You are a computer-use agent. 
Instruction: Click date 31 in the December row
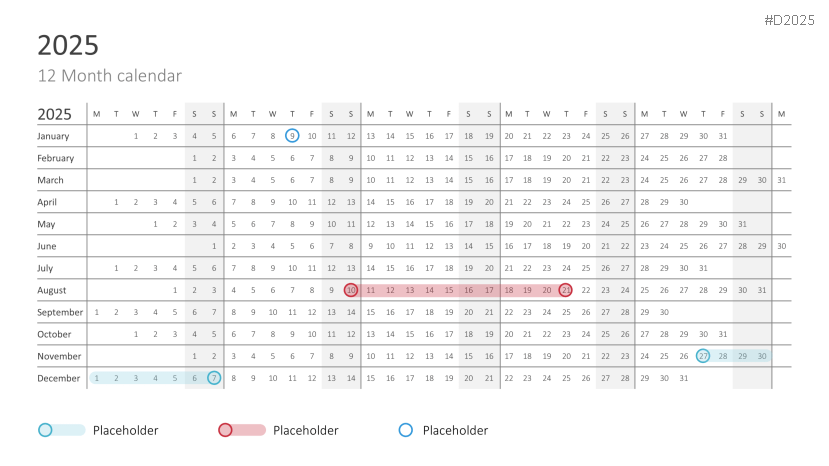tap(684, 378)
